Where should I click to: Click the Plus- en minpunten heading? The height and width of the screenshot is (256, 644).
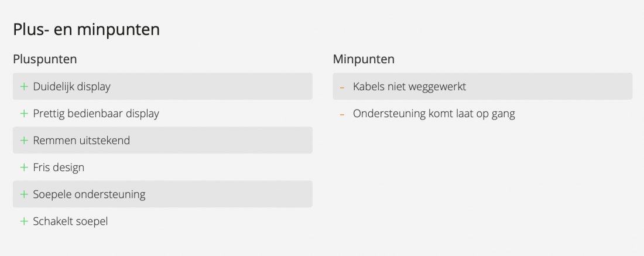[x=86, y=30]
